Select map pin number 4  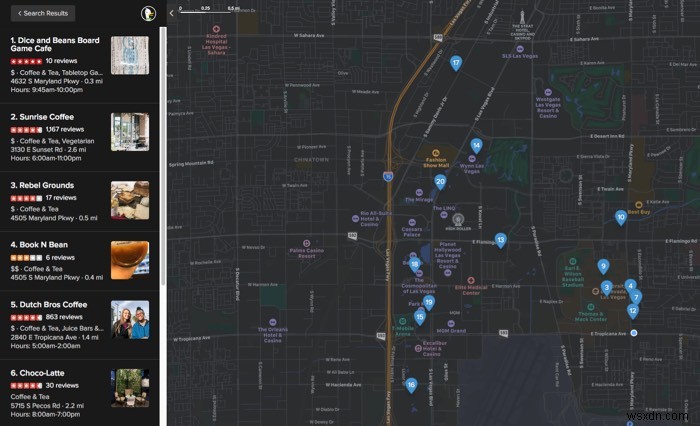tap(630, 286)
